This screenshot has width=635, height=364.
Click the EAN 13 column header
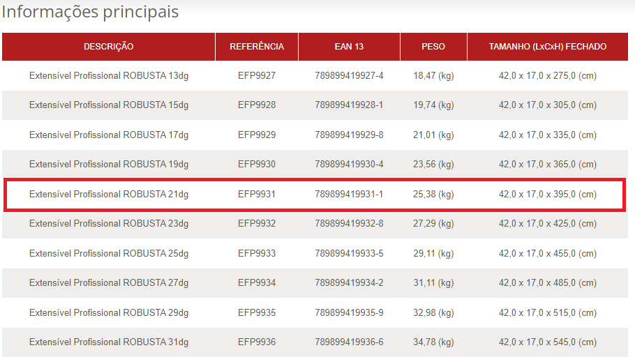pyautogui.click(x=349, y=47)
